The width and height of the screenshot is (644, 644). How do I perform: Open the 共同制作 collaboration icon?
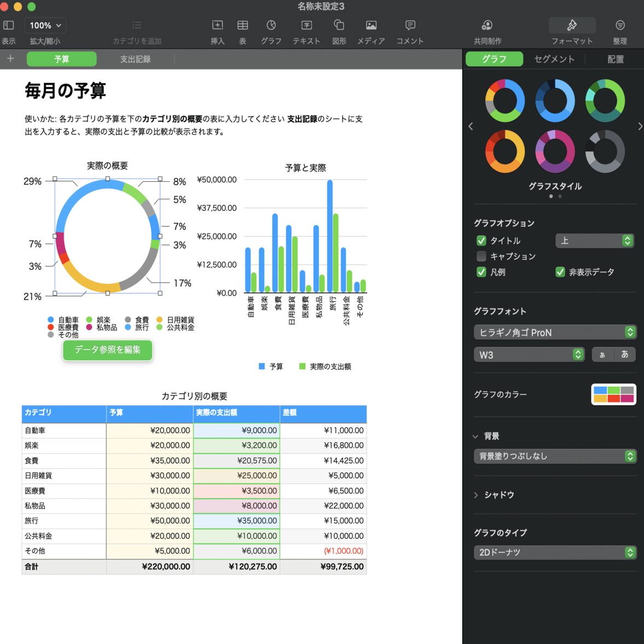[486, 25]
